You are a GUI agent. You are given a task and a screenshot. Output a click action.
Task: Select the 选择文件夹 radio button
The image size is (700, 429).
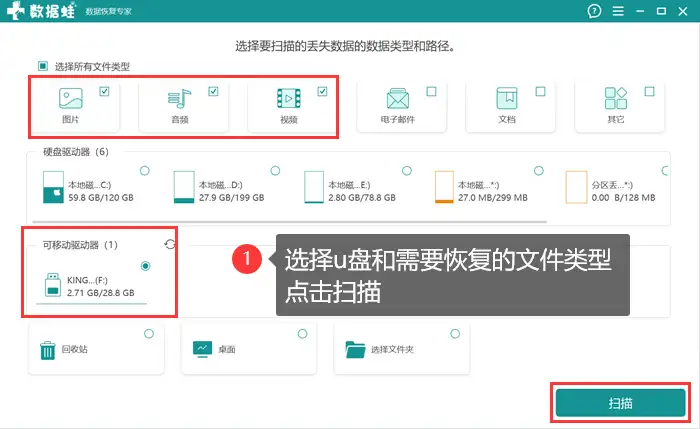point(455,334)
